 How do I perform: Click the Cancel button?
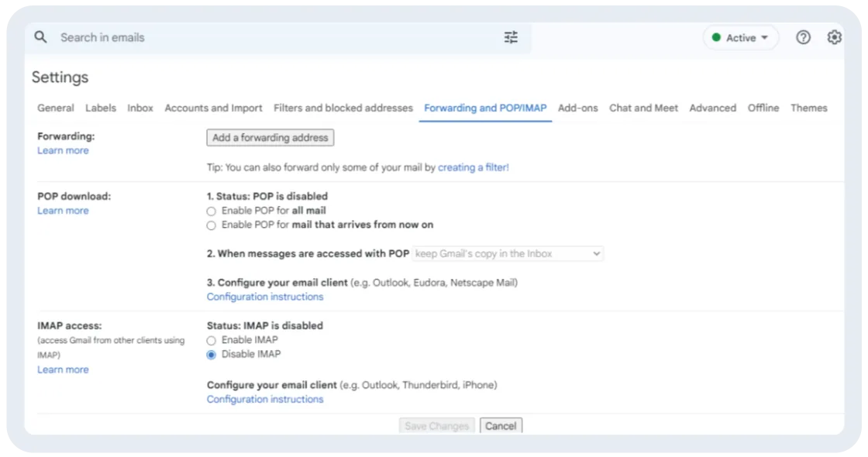pyautogui.click(x=501, y=425)
